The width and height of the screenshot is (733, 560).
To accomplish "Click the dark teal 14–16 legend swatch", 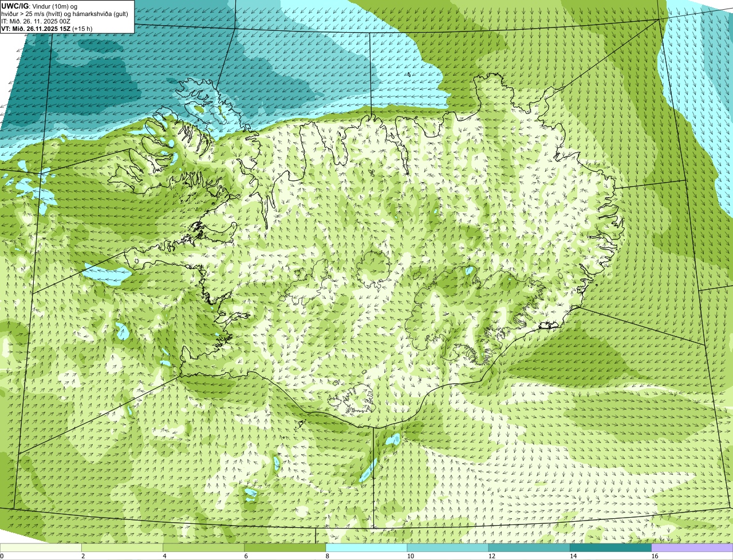I will 610,547.
